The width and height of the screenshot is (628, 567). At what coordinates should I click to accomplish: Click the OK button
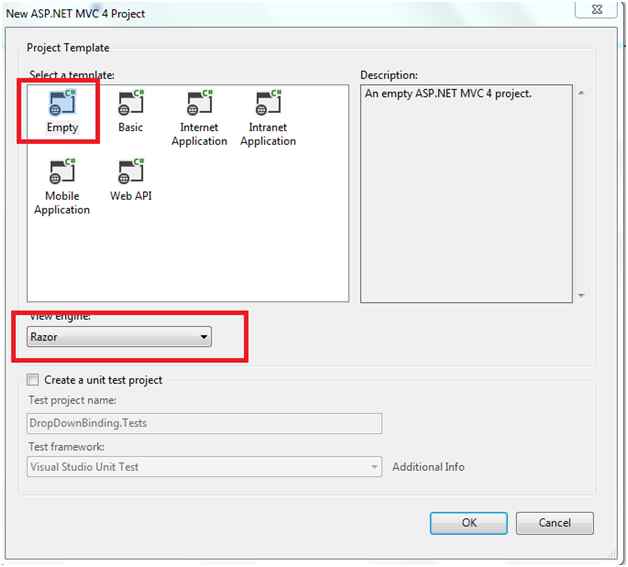pyautogui.click(x=469, y=523)
